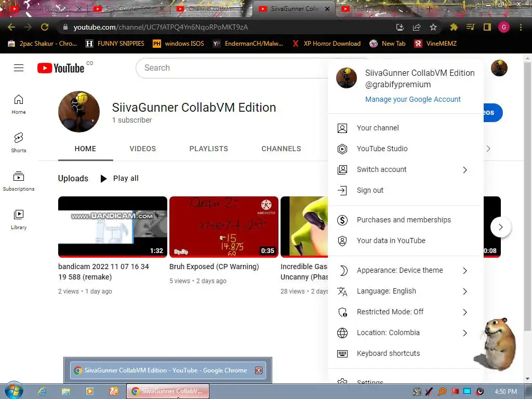This screenshot has height=399, width=532.
Task: Open EndermanCH/Malw... bookmark
Action: (x=248, y=44)
